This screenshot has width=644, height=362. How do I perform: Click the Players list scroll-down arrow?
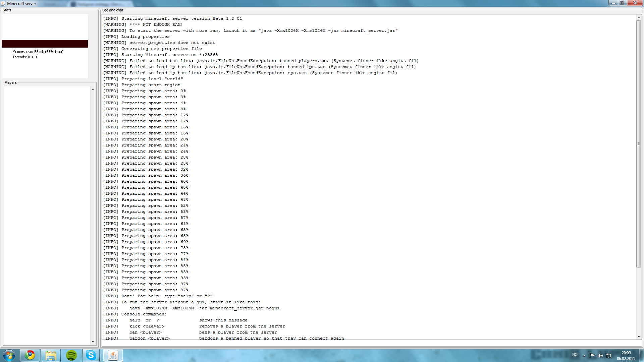pyautogui.click(x=93, y=342)
